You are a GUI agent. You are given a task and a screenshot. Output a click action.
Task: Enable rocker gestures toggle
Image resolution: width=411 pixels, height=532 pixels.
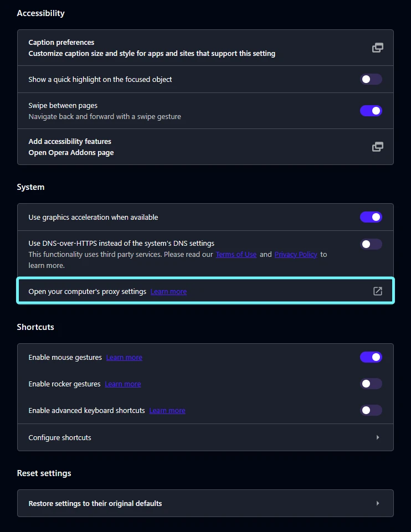point(371,384)
